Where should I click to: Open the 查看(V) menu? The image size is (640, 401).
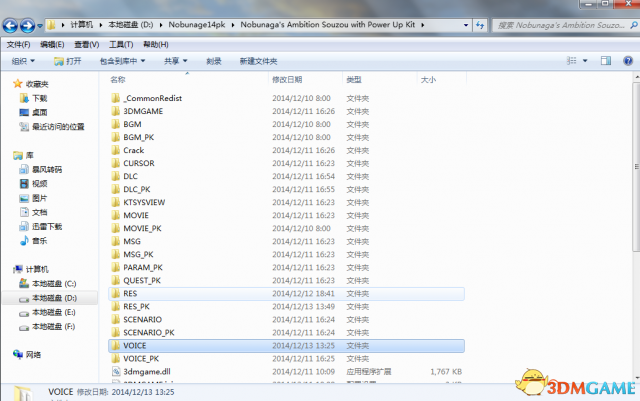(x=87, y=45)
